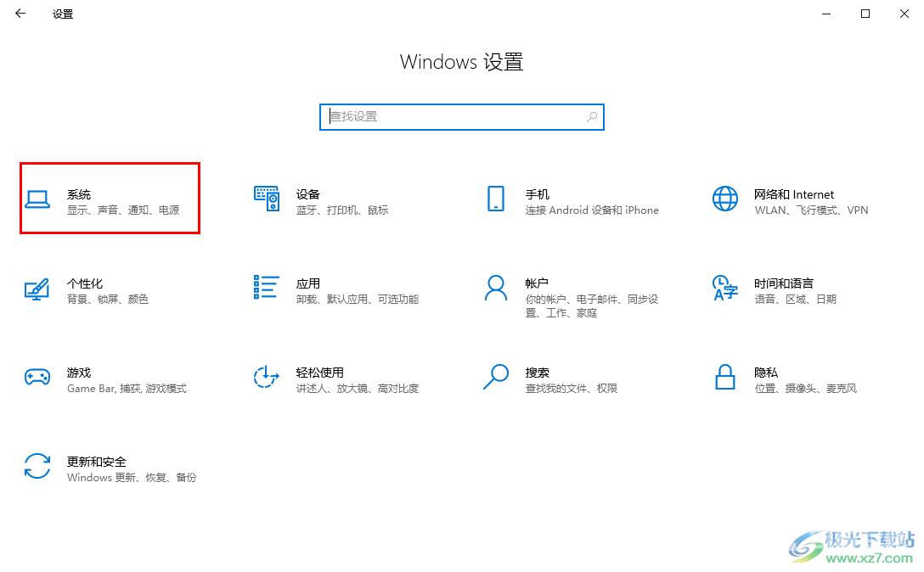
Task: Click 你的帐户、电子邮件、同步设置 description
Action: point(592,306)
